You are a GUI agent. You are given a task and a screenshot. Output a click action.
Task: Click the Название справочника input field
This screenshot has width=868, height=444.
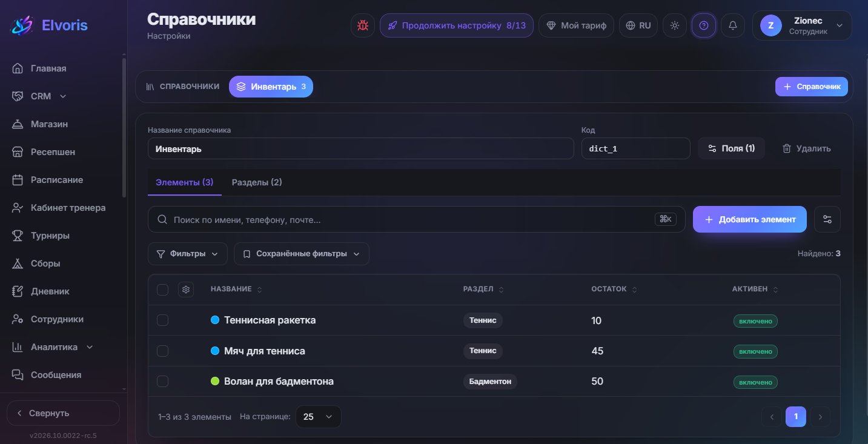click(361, 148)
